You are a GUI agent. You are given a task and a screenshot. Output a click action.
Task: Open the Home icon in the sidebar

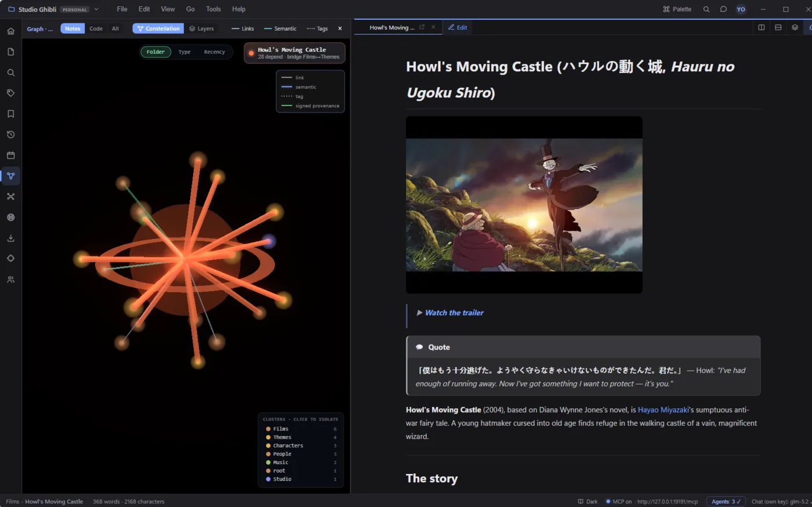(10, 31)
